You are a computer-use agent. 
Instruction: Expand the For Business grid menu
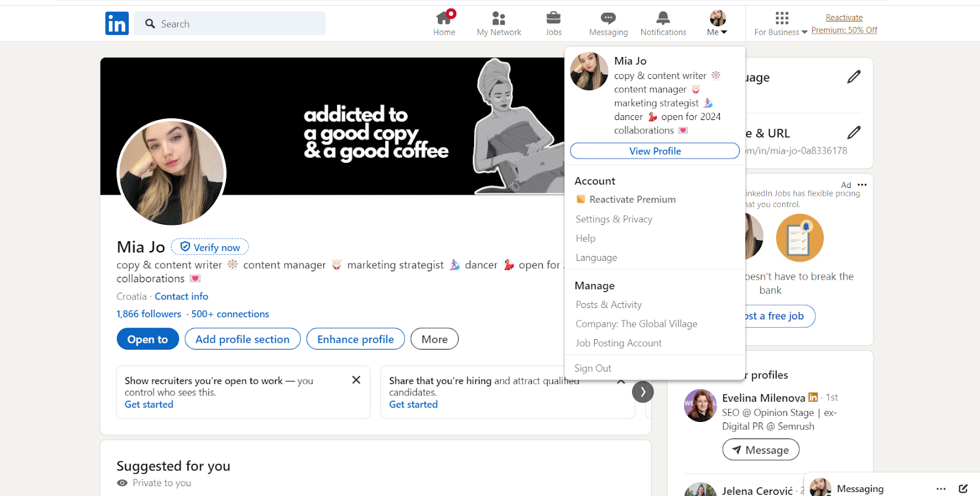coord(781,23)
